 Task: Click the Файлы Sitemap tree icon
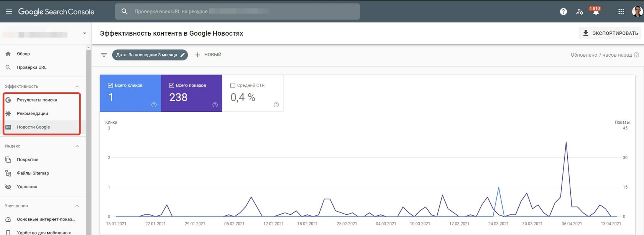[x=8, y=173]
